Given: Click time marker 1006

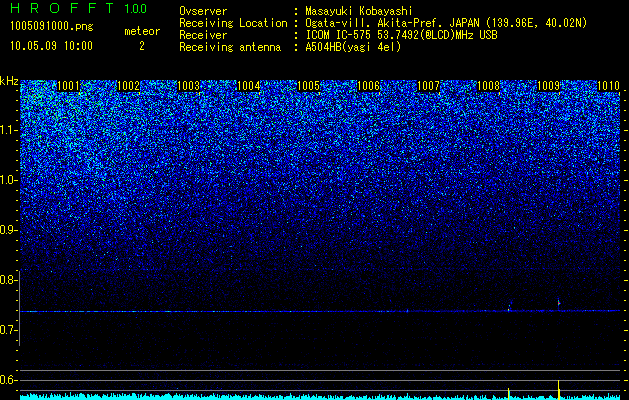Looking at the screenshot, I should coord(368,86).
